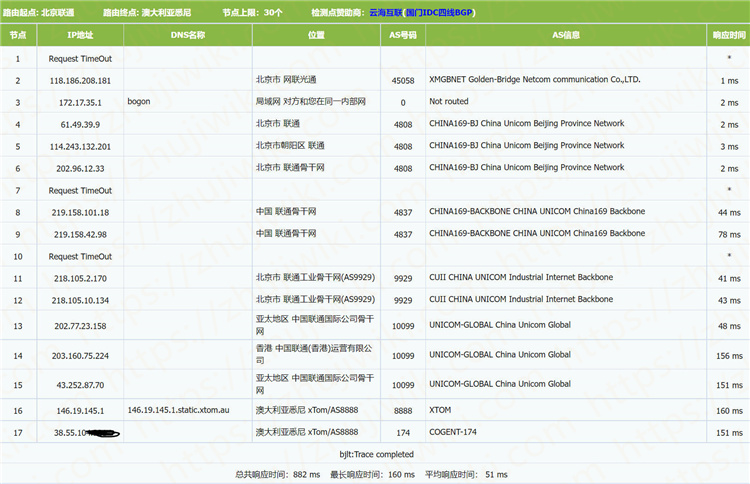Click Request TimeOut in row 10

click(80, 257)
